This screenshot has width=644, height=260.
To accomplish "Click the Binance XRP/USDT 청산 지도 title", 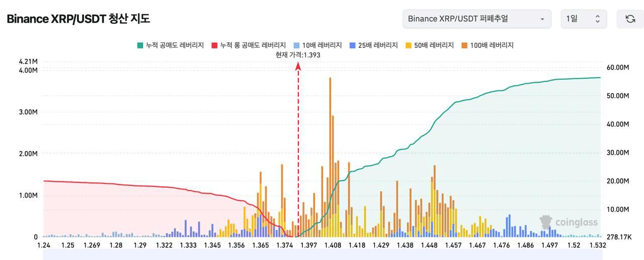I will click(78, 19).
